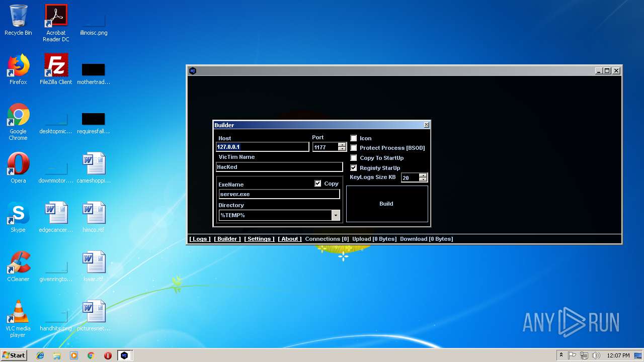644x362 pixels.
Task: Open the [ Settings ] tab
Action: click(x=259, y=239)
